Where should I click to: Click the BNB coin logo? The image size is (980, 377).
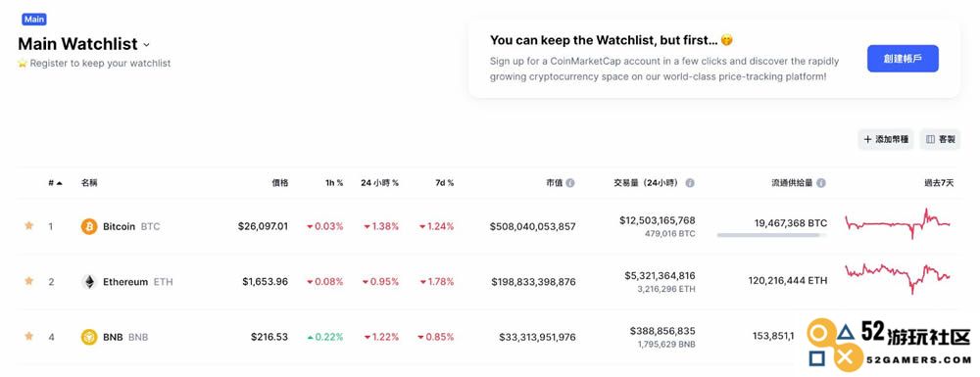click(x=89, y=337)
